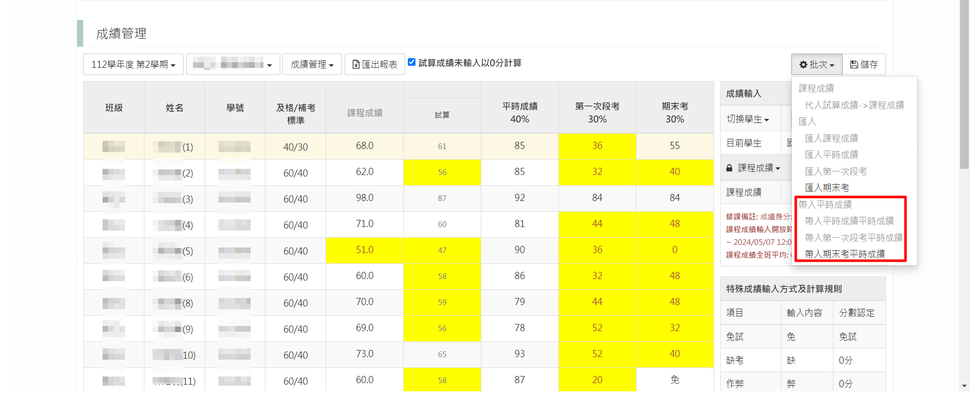
Task: Click the Excel file icon on 匯出報表
Action: click(356, 65)
